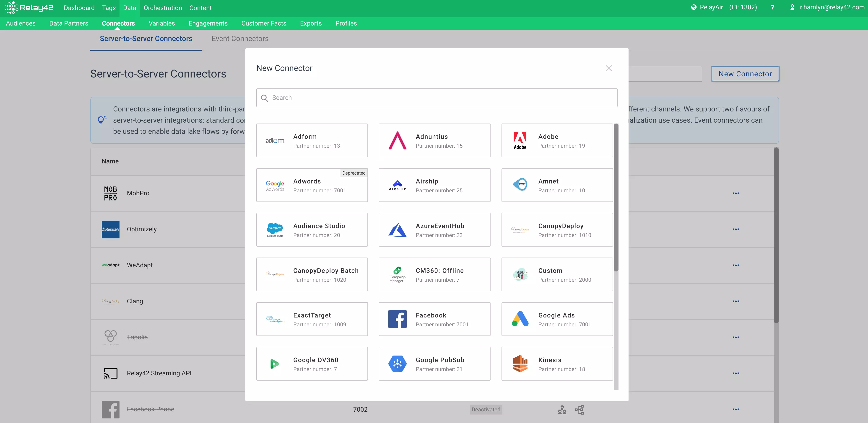Click the Name column header
This screenshot has height=423, width=868.
coord(110,161)
